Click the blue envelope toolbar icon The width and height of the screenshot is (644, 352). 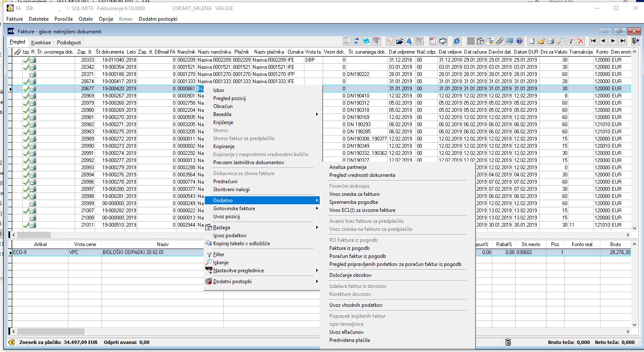tap(366, 41)
